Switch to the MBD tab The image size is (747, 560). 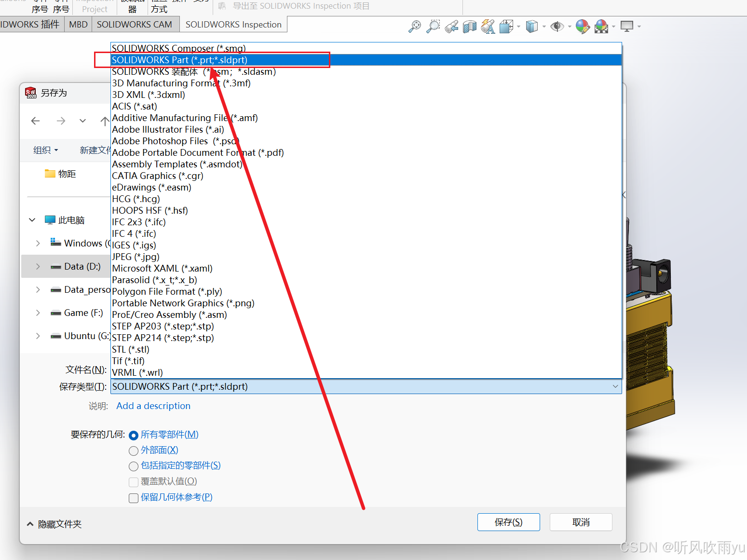click(78, 25)
